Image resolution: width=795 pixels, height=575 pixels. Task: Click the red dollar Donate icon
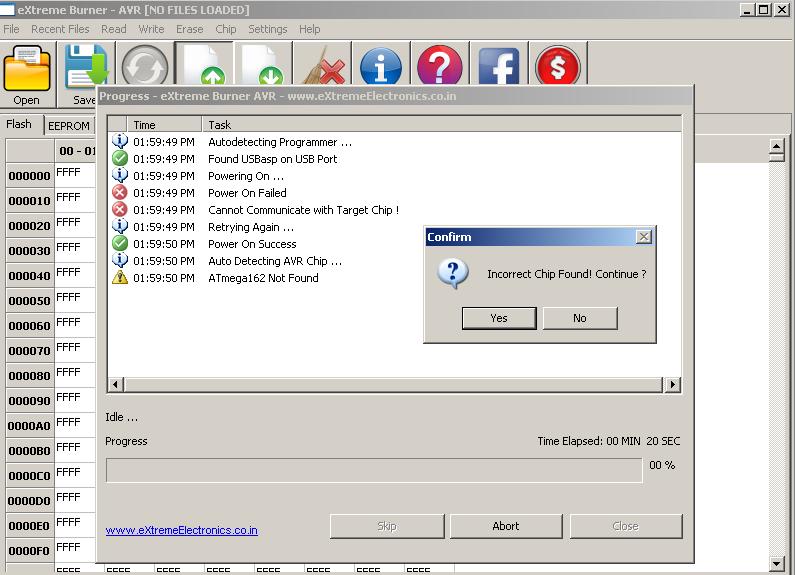[558, 66]
